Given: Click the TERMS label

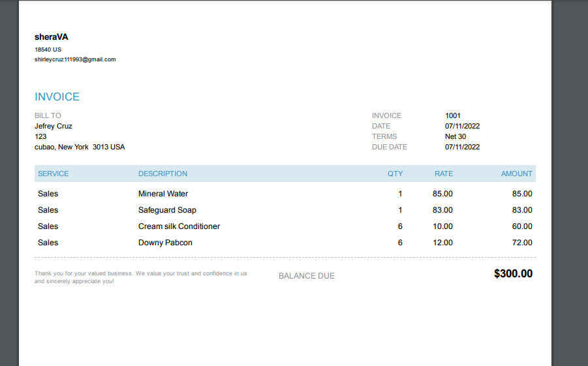Looking at the screenshot, I should 384,136.
